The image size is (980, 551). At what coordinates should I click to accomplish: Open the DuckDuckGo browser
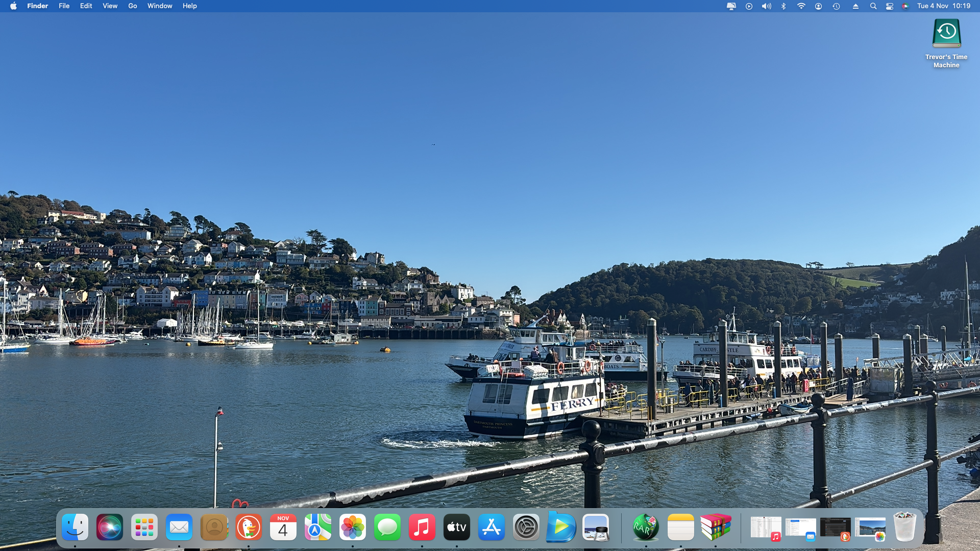[x=249, y=527]
